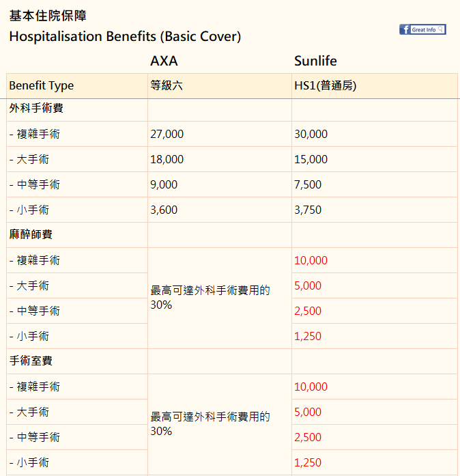This screenshot has height=476, width=460.
Task: Click the Facebook Great Info badge
Action: 422,29
